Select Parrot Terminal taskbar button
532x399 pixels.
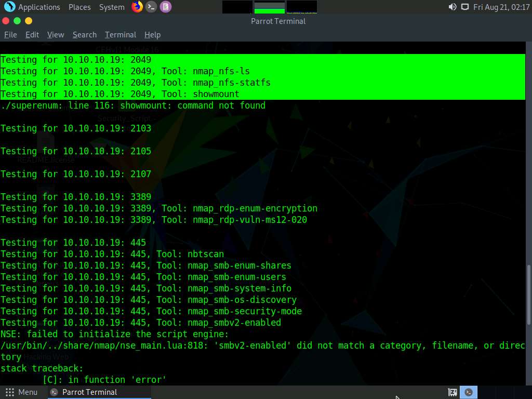[98, 392]
